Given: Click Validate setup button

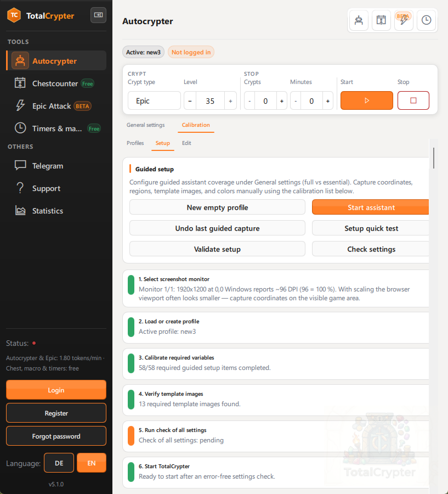Looking at the screenshot, I should (x=217, y=249).
